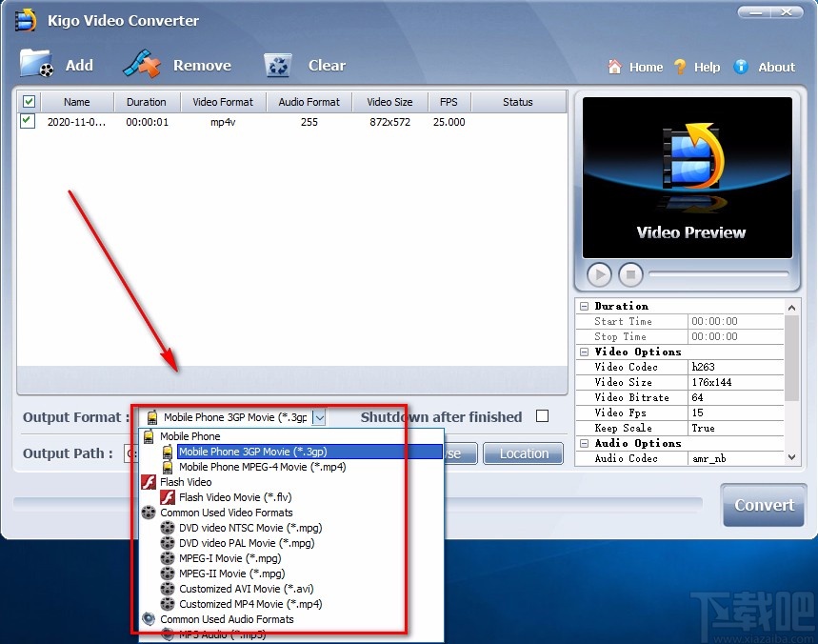
Task: Click the Home house icon
Action: (615, 67)
